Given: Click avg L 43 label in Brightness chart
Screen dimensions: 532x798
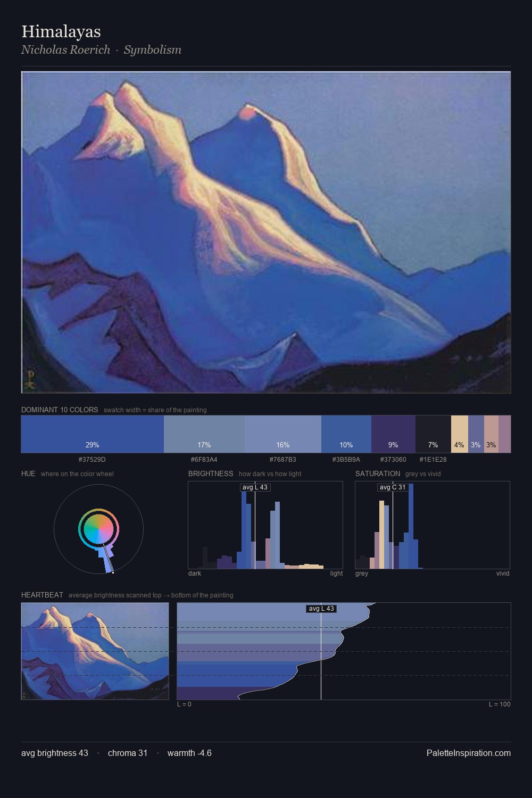Looking at the screenshot, I should tap(255, 487).
